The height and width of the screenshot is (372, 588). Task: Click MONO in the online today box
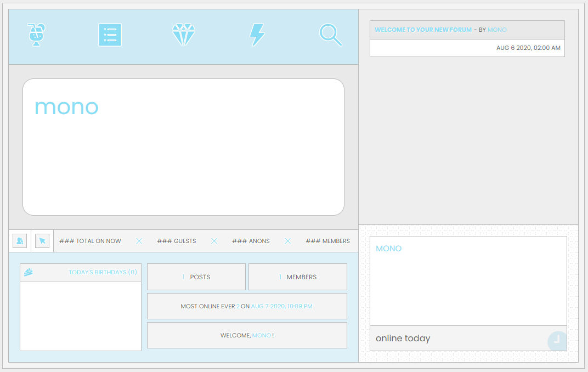pyautogui.click(x=388, y=249)
